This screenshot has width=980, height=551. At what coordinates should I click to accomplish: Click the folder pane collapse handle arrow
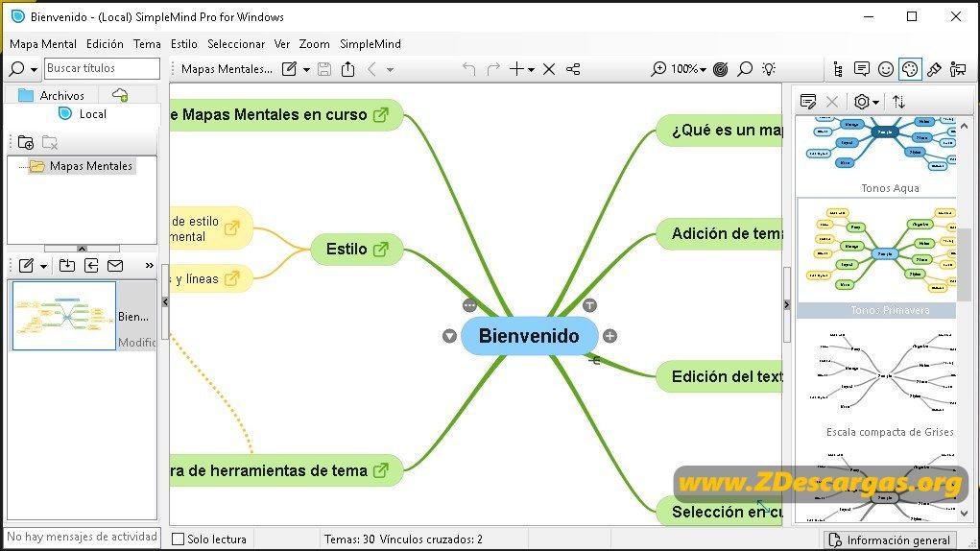82,248
